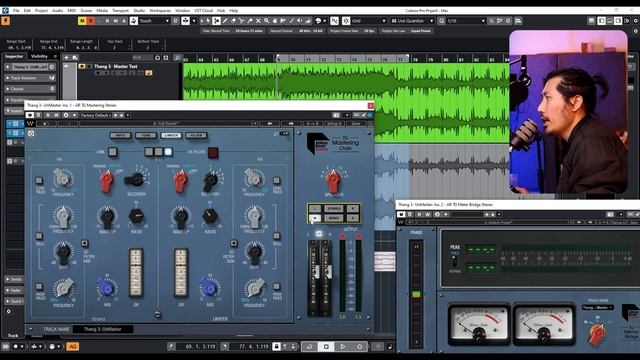This screenshot has height=360, width=640.
Task: Click the Stop button in transport
Action: pos(326,347)
